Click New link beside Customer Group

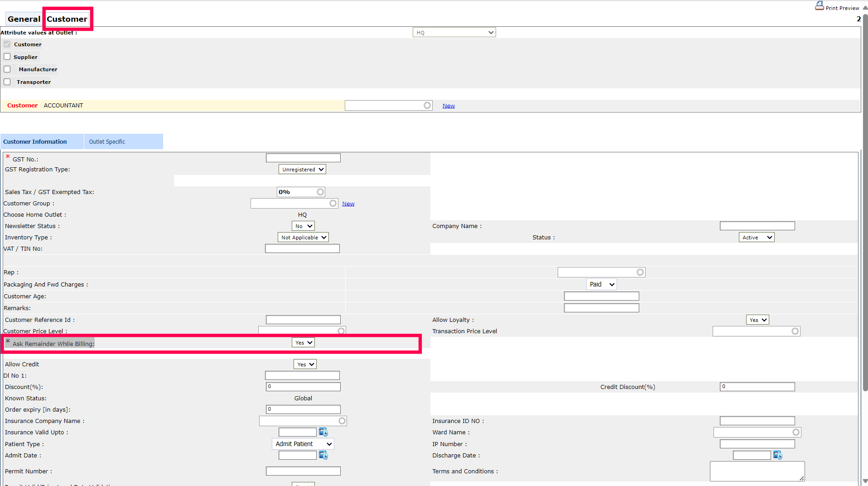(348, 204)
